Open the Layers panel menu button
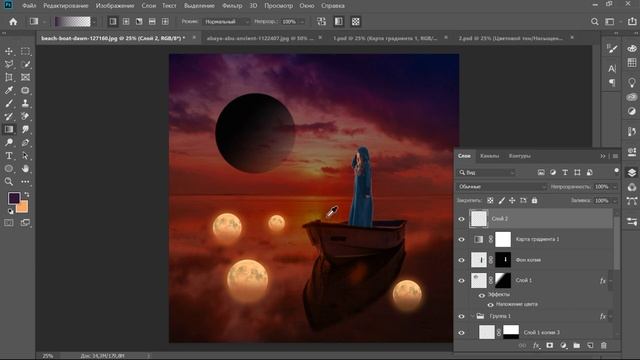The height and width of the screenshot is (360, 640). (616, 156)
